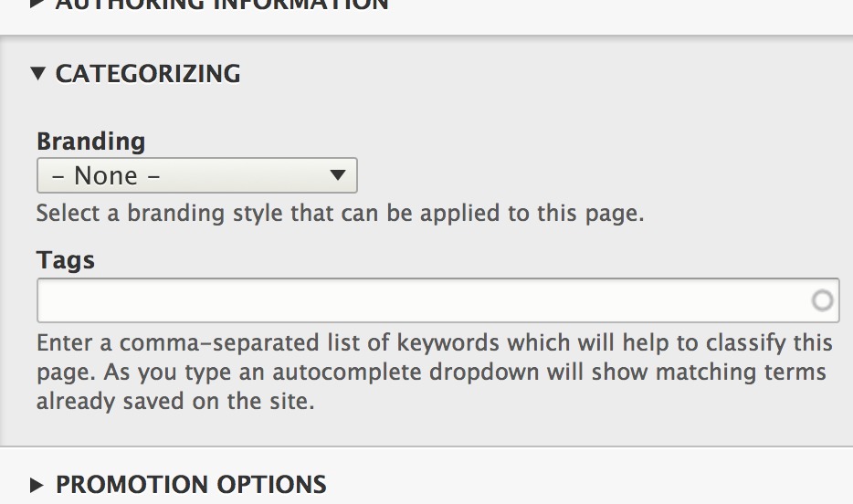Image resolution: width=853 pixels, height=504 pixels.
Task: Click the Tags field label
Action: pyautogui.click(x=65, y=260)
